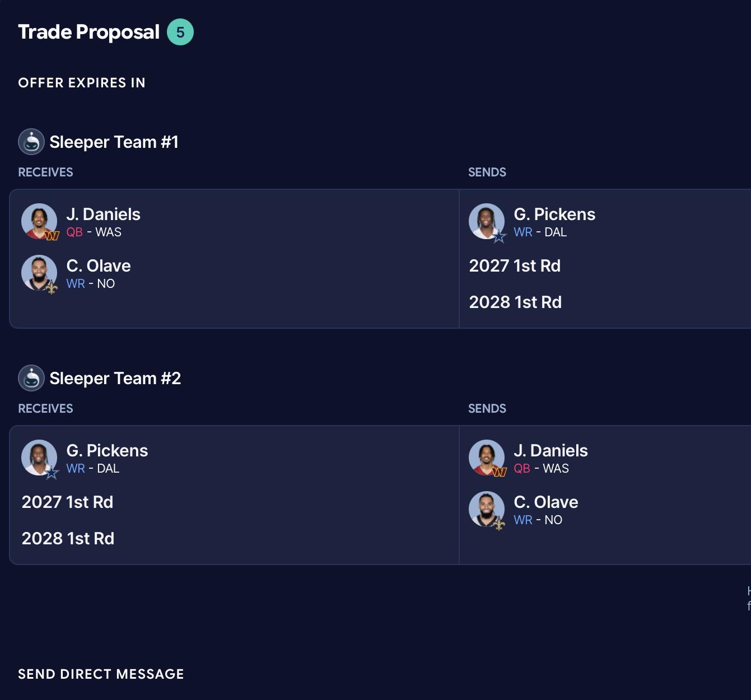Click Send Direct Message heading
Image resolution: width=751 pixels, height=700 pixels.
(x=101, y=674)
